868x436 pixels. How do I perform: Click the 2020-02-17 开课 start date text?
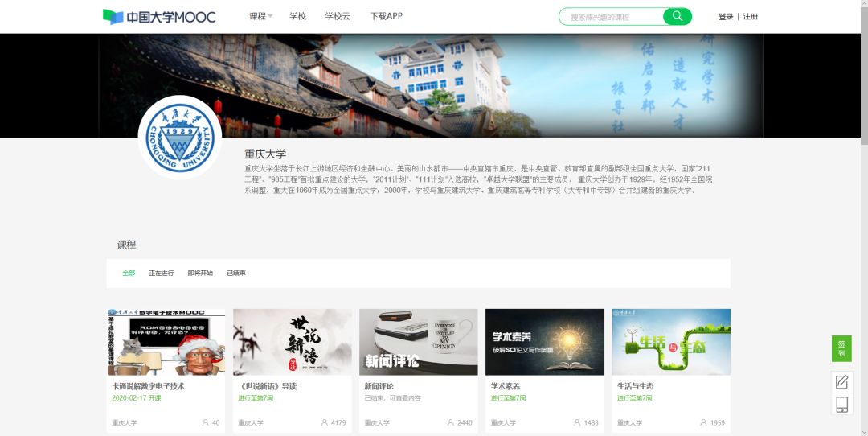[137, 397]
